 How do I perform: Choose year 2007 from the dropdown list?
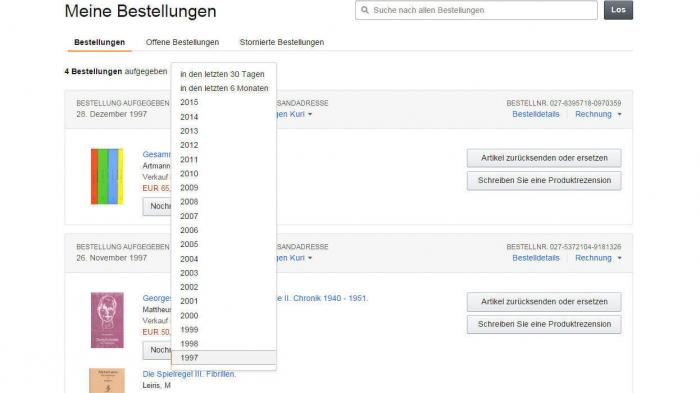(224, 216)
